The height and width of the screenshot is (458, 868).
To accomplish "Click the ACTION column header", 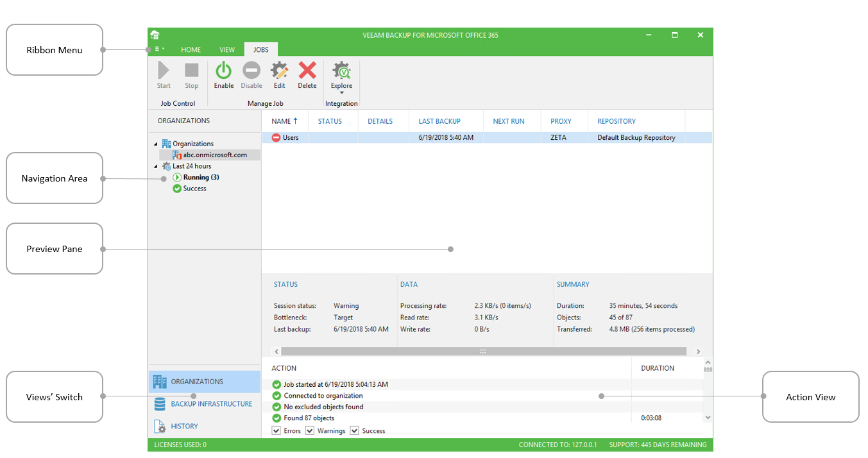I will (x=284, y=368).
